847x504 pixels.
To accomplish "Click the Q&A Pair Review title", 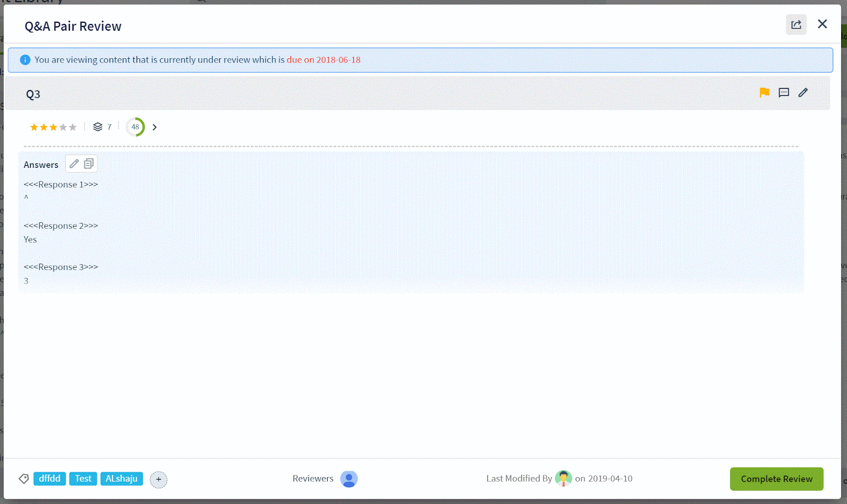I will (73, 26).
